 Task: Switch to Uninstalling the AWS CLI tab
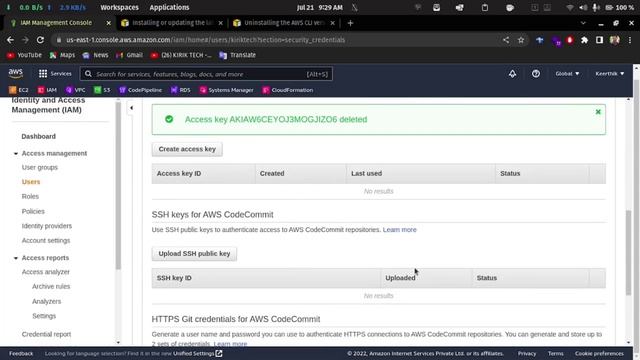pyautogui.click(x=284, y=23)
